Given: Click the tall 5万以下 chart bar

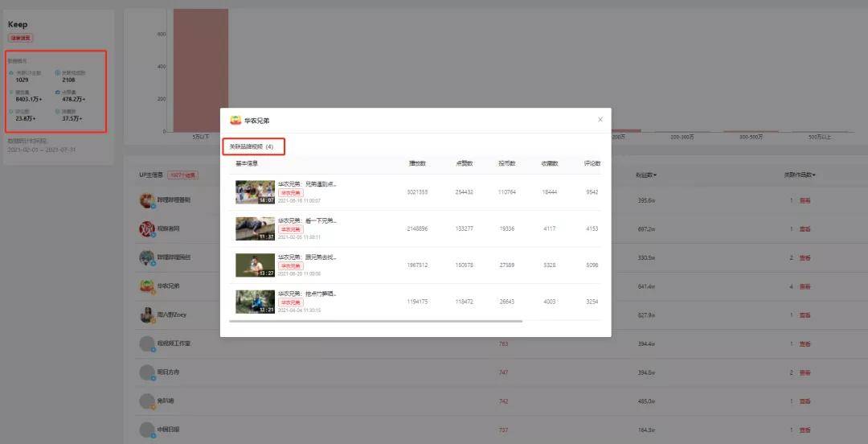Looking at the screenshot, I should 200,71.
